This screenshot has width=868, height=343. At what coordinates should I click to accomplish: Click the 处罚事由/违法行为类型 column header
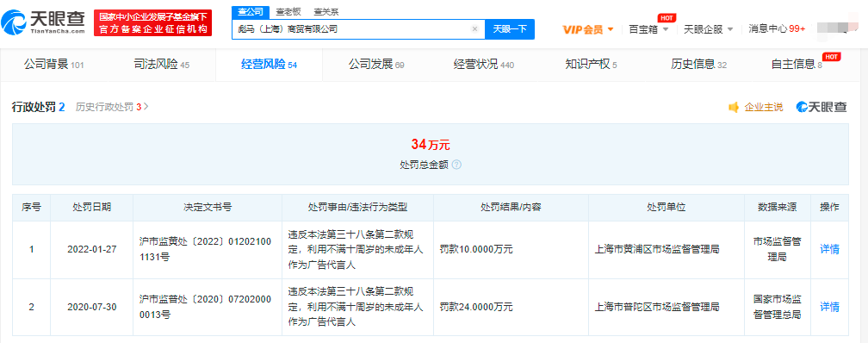[357, 207]
